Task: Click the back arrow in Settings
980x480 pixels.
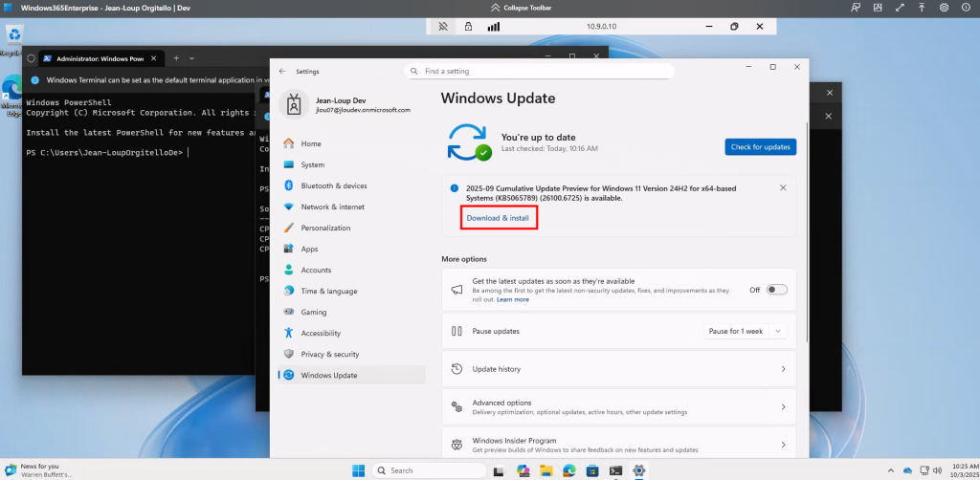Action: click(x=282, y=71)
